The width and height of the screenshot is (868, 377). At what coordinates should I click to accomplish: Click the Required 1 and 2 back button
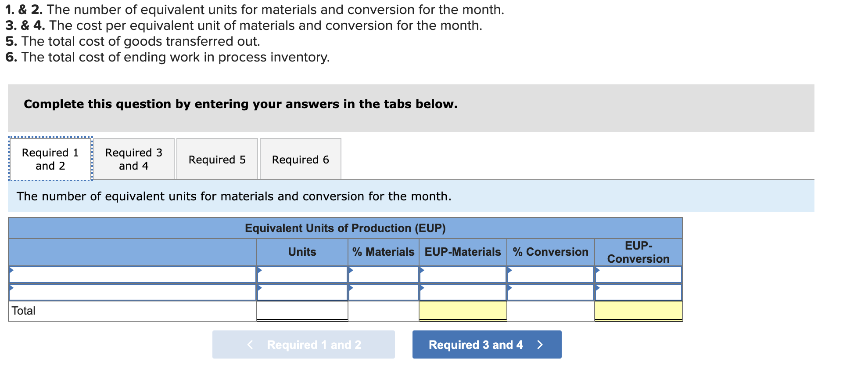pyautogui.click(x=303, y=344)
